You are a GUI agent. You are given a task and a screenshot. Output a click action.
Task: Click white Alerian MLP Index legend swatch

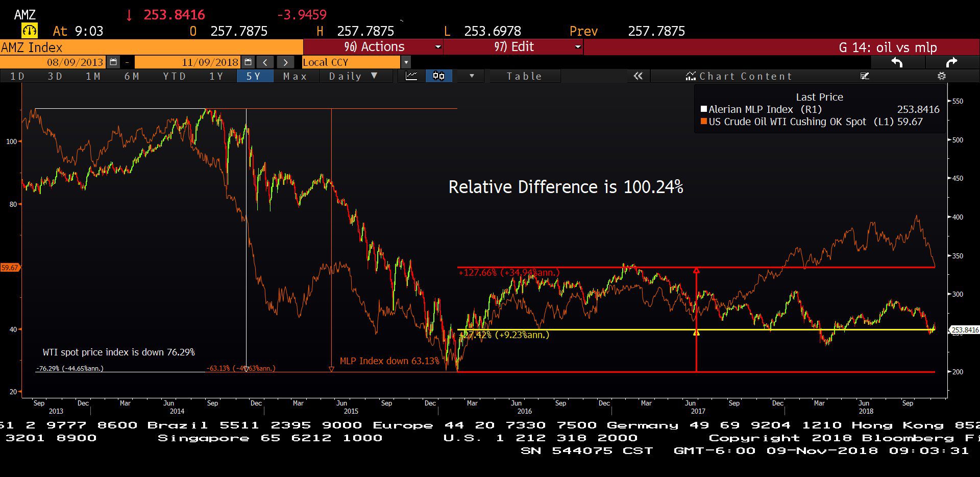coord(704,109)
